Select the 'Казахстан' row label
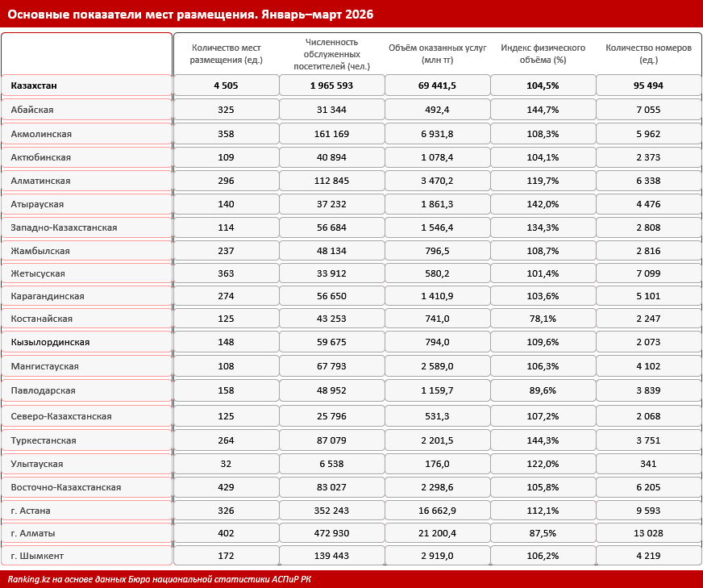This screenshot has width=703, height=588. coord(34,85)
